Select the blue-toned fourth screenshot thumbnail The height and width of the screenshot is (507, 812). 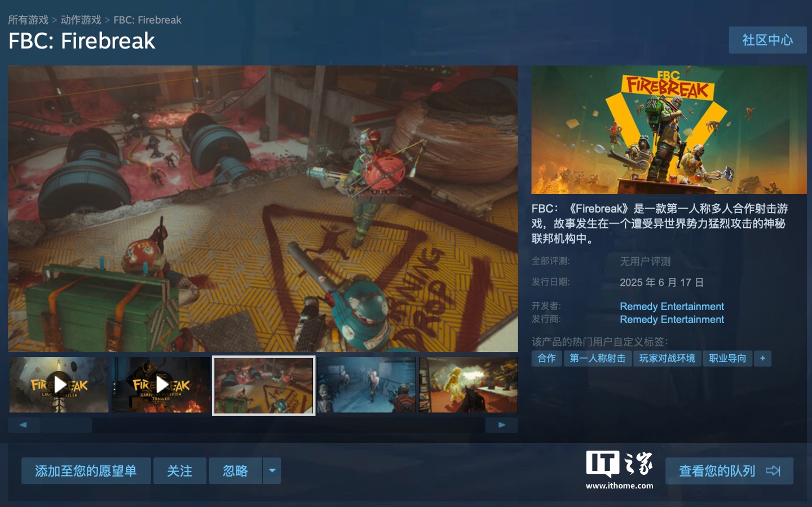click(x=367, y=385)
